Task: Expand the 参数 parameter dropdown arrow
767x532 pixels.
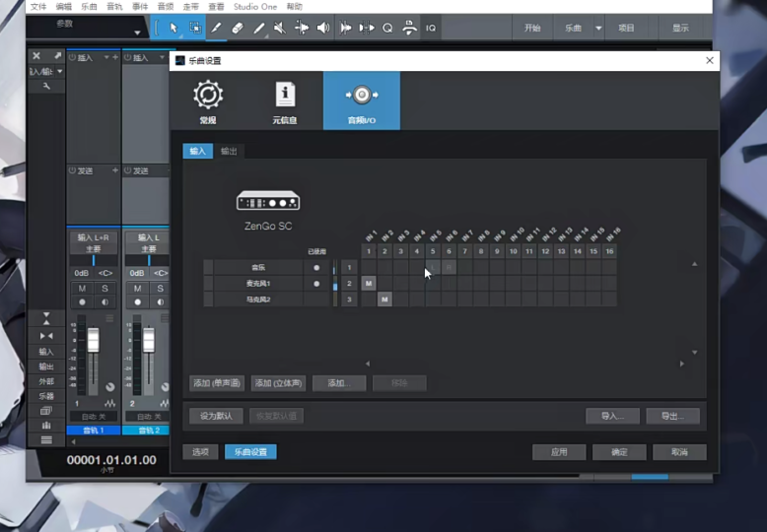Action: (x=137, y=33)
